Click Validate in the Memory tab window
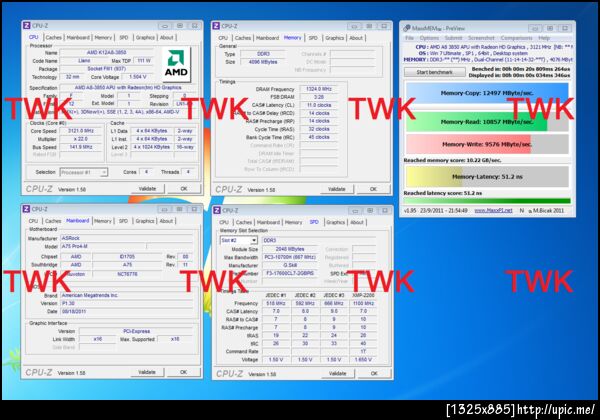Screen dimensions: 600x420 [x=337, y=189]
